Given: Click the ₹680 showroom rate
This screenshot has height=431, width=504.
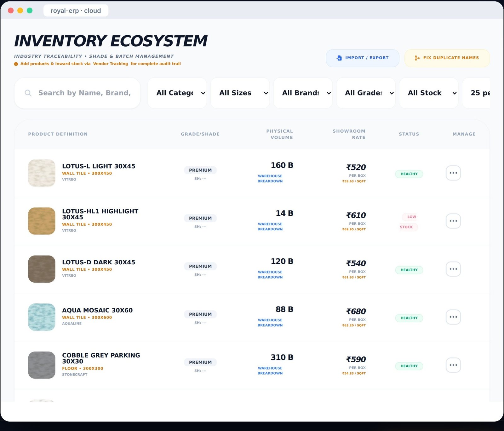Looking at the screenshot, I should [356, 311].
